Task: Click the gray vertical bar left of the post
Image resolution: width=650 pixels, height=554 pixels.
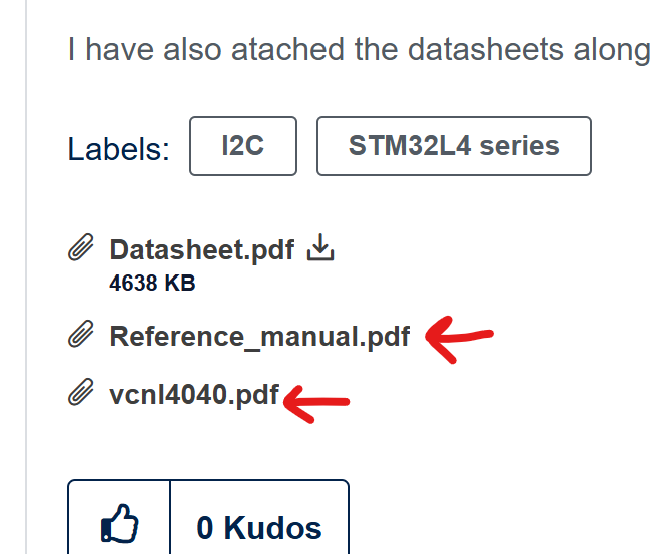Action: pos(29,280)
